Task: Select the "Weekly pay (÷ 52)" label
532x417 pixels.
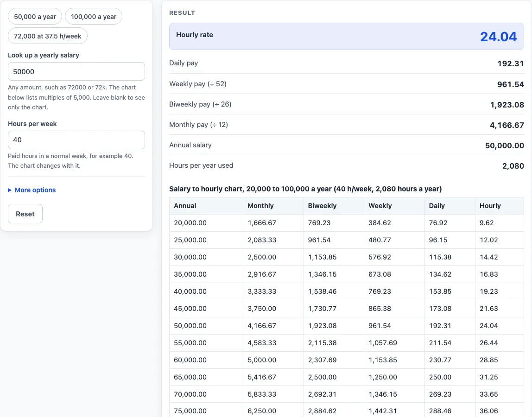Action: coord(198,84)
